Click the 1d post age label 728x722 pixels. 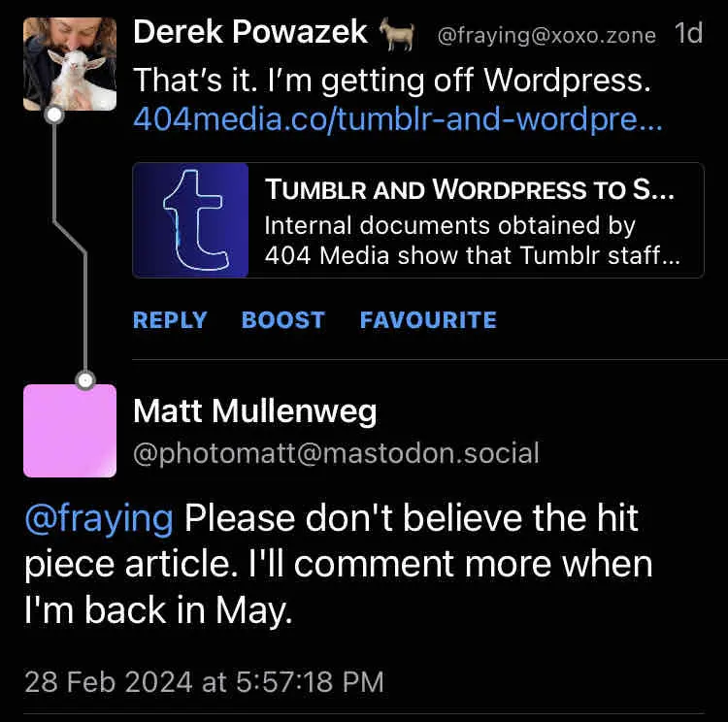(688, 34)
